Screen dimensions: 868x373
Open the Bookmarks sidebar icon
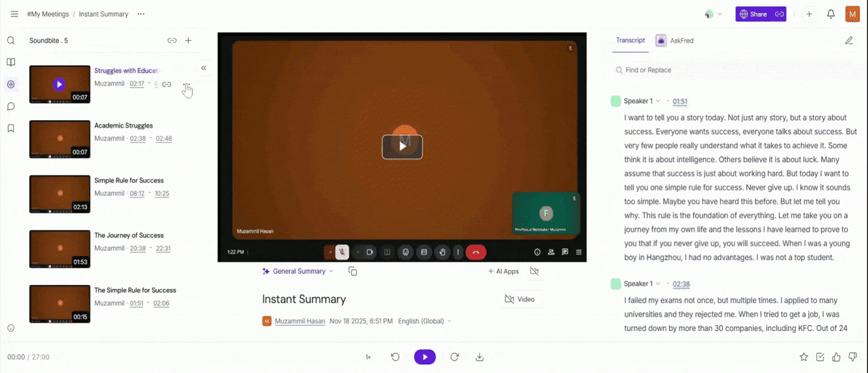(11, 128)
